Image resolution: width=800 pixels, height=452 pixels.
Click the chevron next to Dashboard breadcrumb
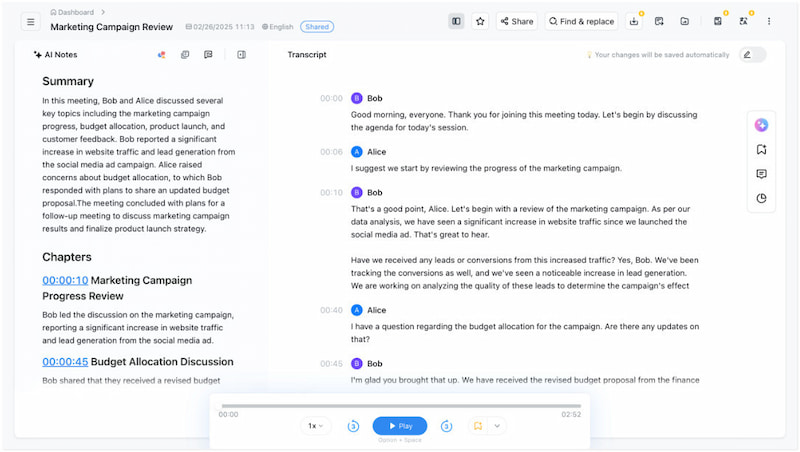coord(103,12)
